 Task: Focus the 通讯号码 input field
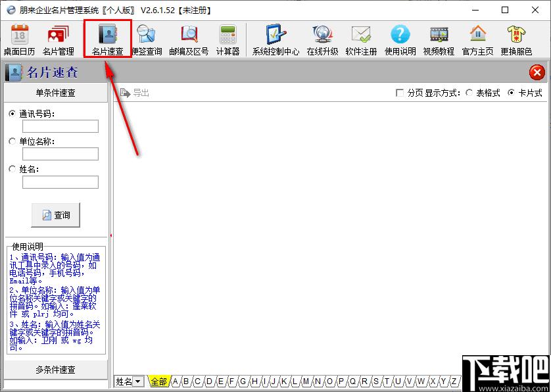(60, 126)
